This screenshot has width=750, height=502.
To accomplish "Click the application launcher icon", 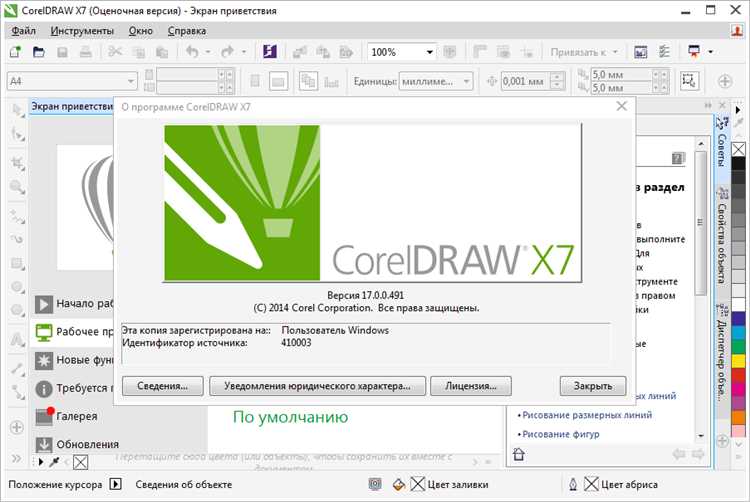I will (x=694, y=52).
